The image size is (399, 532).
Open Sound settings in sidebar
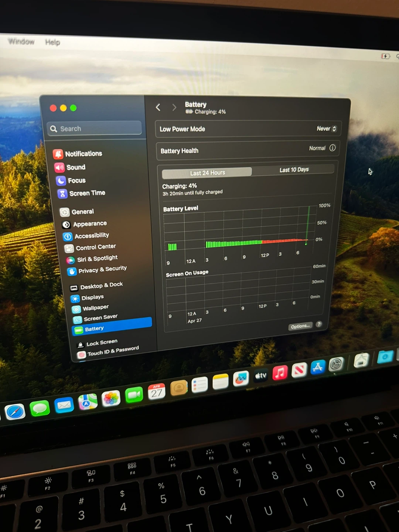pos(70,167)
